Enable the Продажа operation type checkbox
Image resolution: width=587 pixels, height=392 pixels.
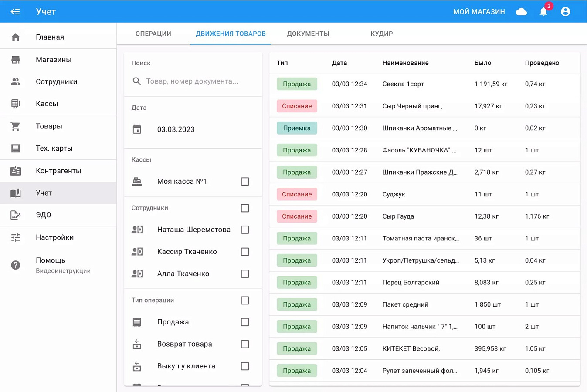click(245, 322)
